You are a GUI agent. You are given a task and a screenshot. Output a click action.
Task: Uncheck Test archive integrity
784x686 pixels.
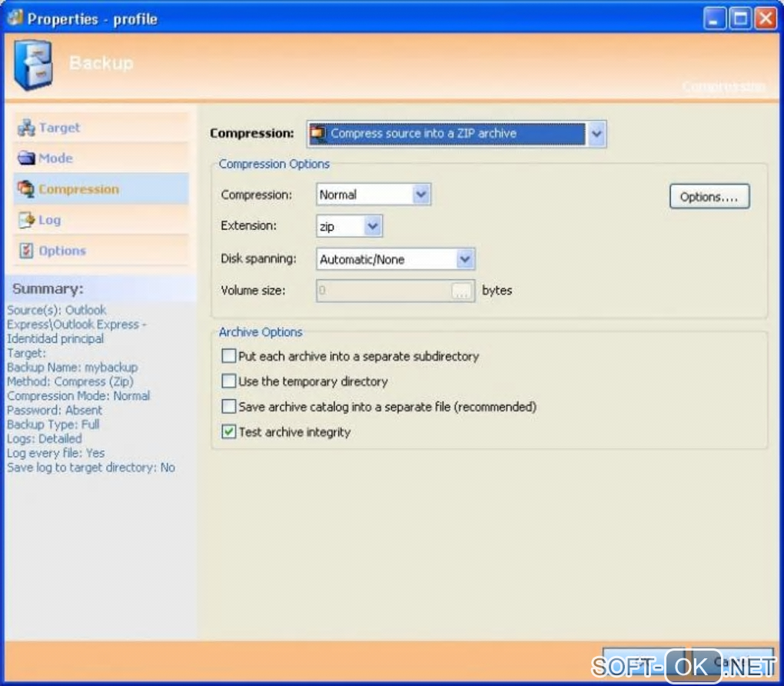tap(228, 431)
